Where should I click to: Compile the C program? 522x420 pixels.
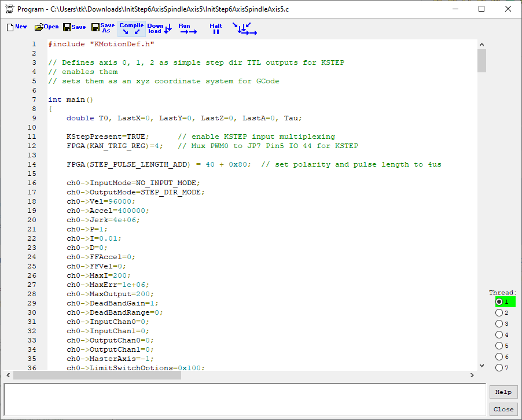131,28
